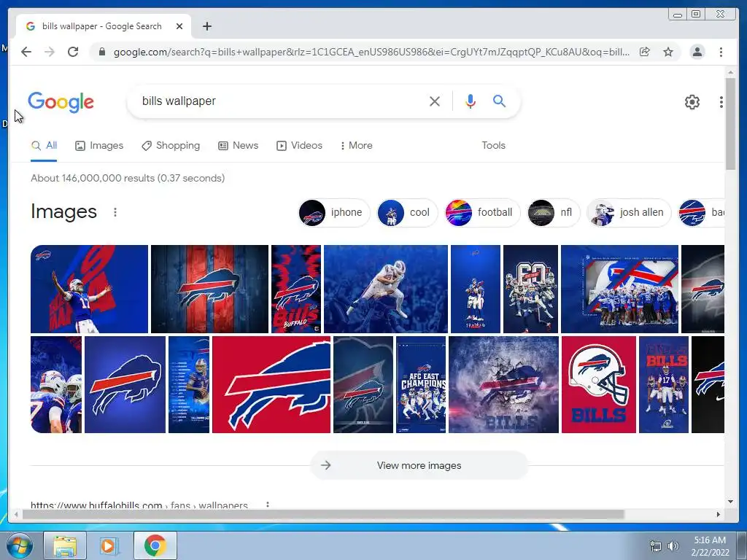
Task: Open network status tray icon
Action: (x=656, y=546)
